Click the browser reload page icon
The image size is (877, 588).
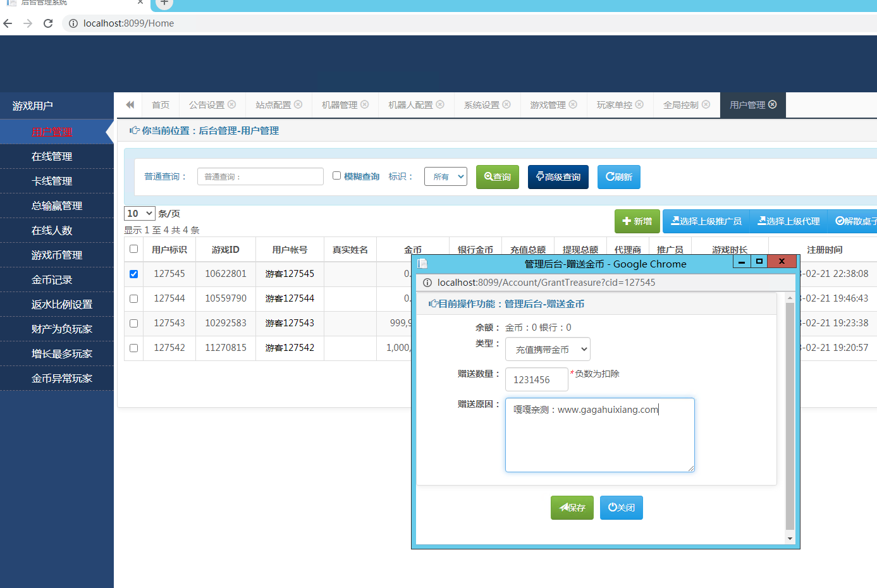tap(48, 23)
